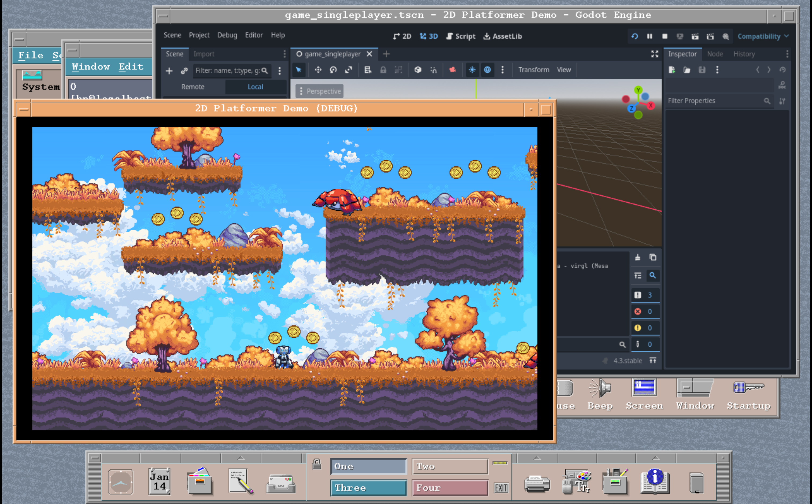
Task: Open the AssetLib workspace
Action: tap(503, 36)
